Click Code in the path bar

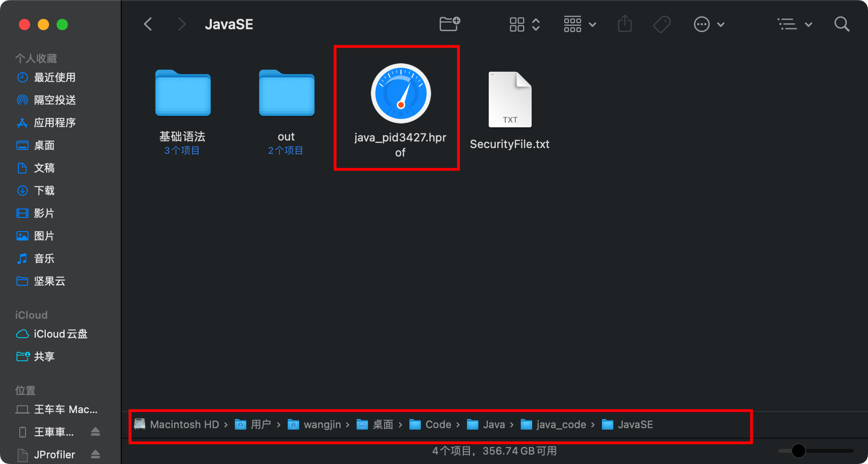coord(430,424)
